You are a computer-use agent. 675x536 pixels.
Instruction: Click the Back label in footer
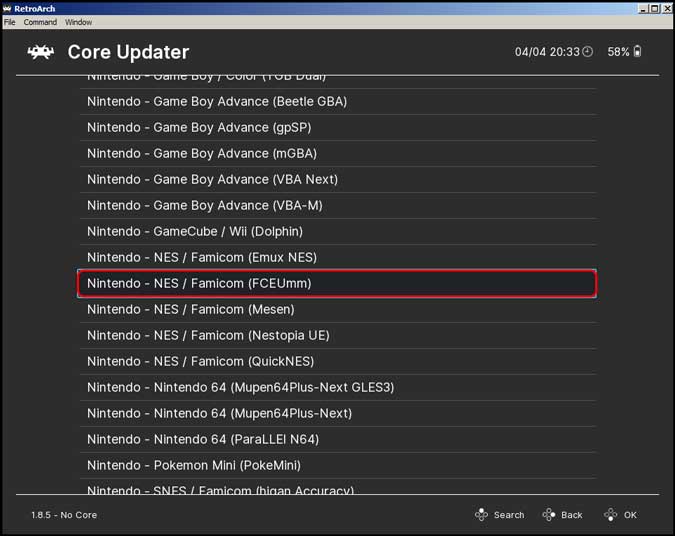click(x=572, y=515)
